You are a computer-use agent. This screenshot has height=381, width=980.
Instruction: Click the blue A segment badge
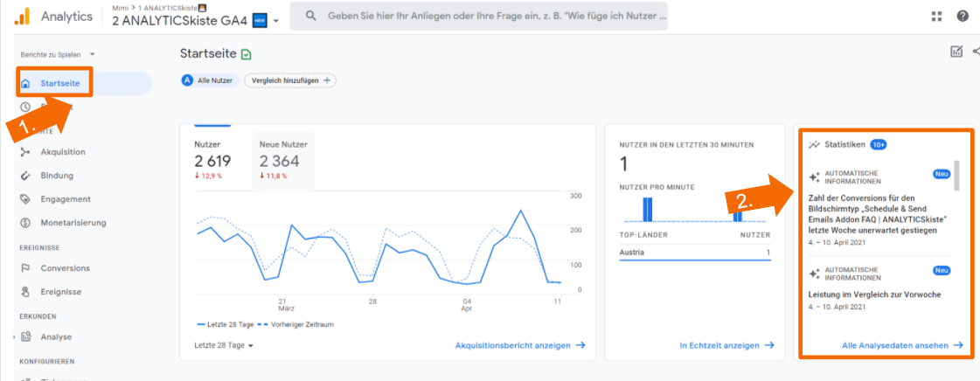point(187,80)
